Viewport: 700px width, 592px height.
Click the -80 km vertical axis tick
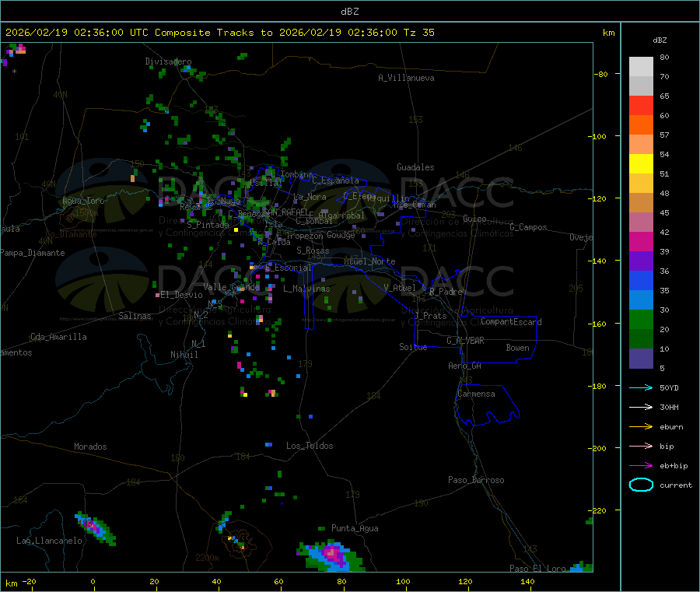tap(601, 74)
